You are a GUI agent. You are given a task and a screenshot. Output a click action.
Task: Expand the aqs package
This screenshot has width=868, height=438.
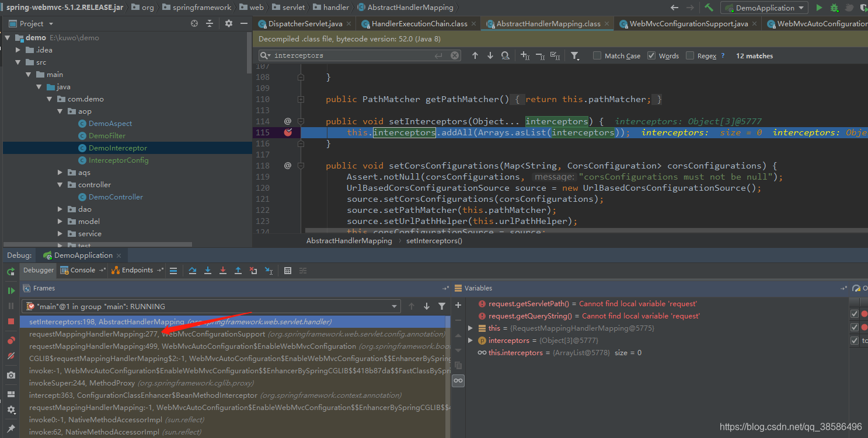(x=61, y=173)
